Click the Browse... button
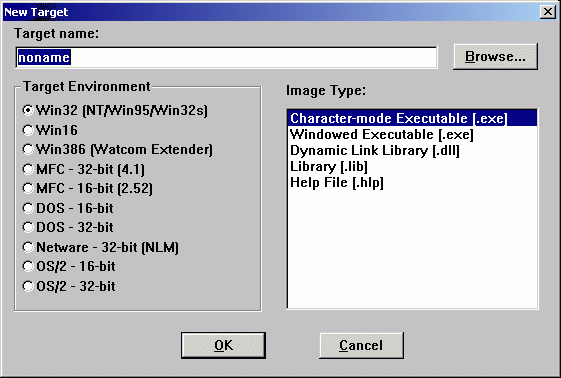This screenshot has height=378, width=561. point(496,57)
